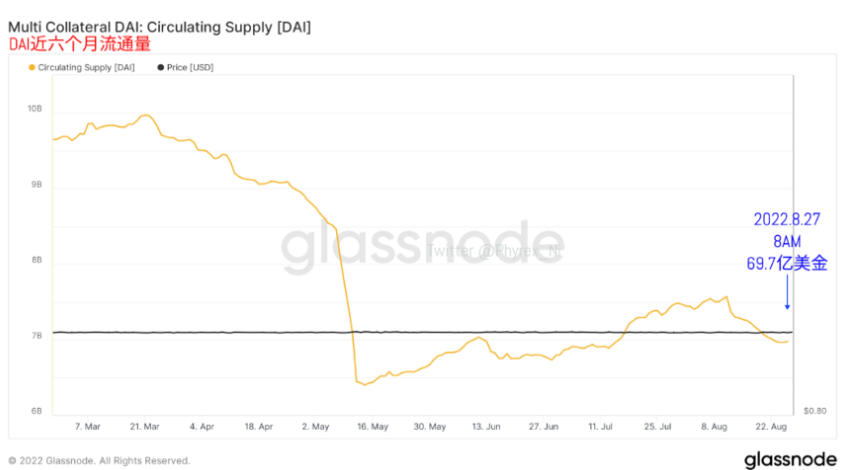Click the 7B y-axis label
This screenshot has height=470, width=846.
click(36, 336)
